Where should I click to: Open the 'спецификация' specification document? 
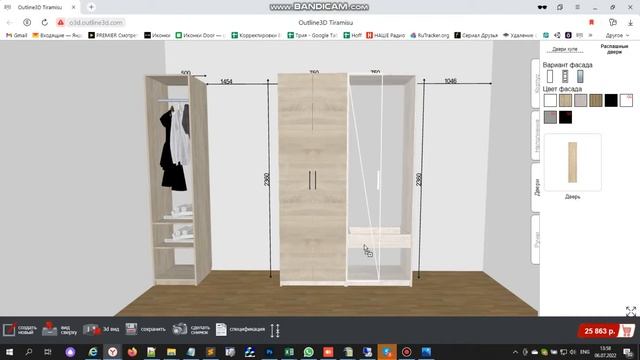(240, 329)
